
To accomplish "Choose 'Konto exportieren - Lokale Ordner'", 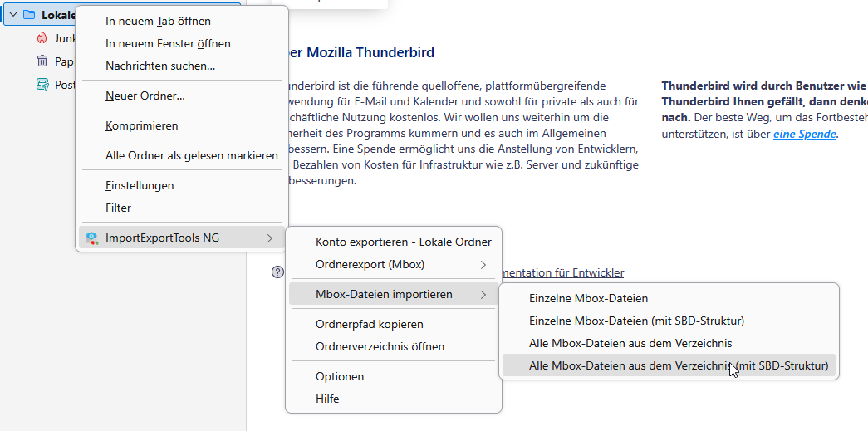I will tap(404, 242).
